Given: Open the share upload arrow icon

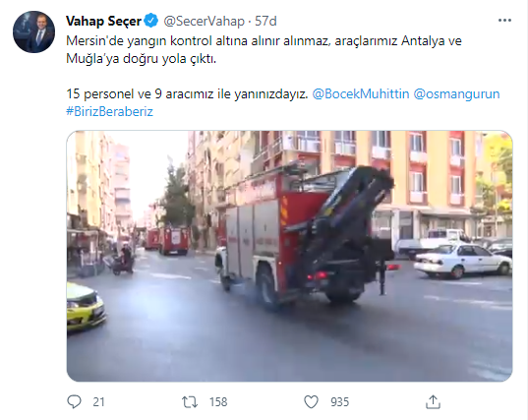Looking at the screenshot, I should [433, 402].
